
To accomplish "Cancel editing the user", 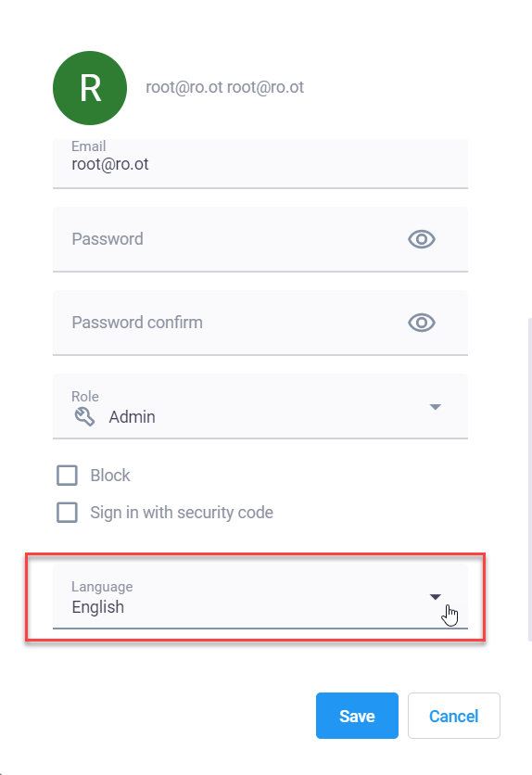I will 454,716.
